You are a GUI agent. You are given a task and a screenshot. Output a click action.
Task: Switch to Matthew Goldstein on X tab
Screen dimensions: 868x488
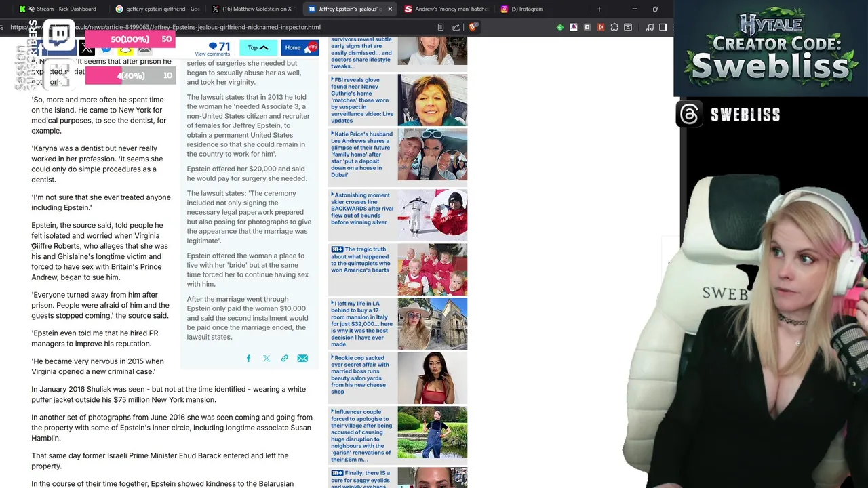[254, 9]
